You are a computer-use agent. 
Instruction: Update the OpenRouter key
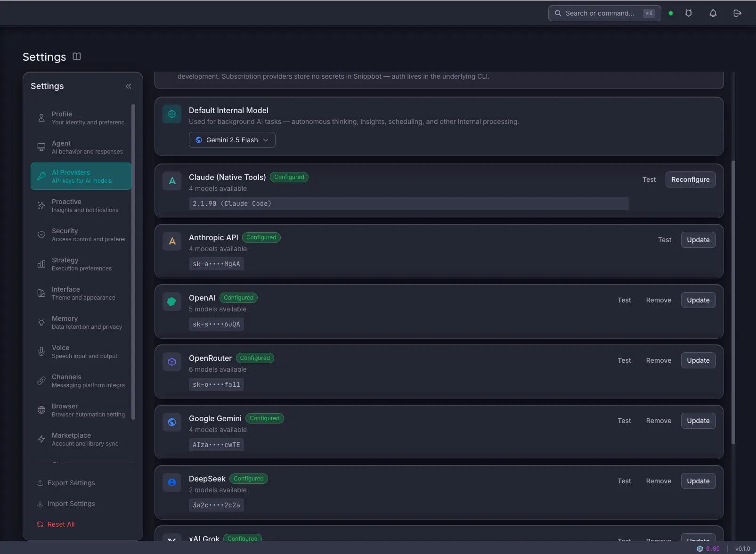pos(698,360)
